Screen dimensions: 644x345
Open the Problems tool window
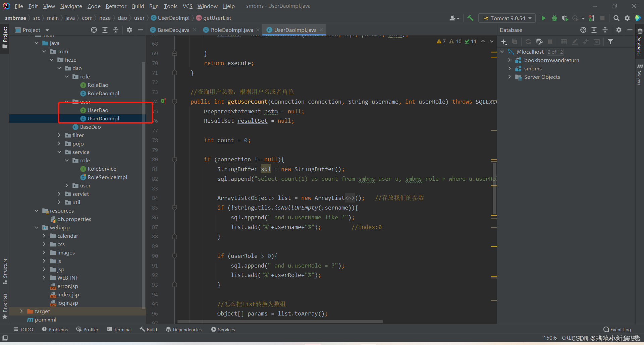pos(55,330)
